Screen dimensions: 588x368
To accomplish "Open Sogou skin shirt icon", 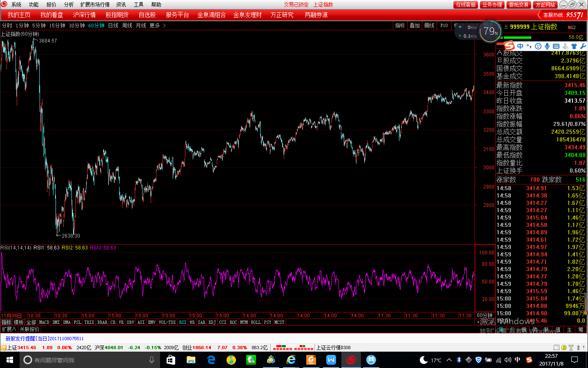I will point(574,46).
